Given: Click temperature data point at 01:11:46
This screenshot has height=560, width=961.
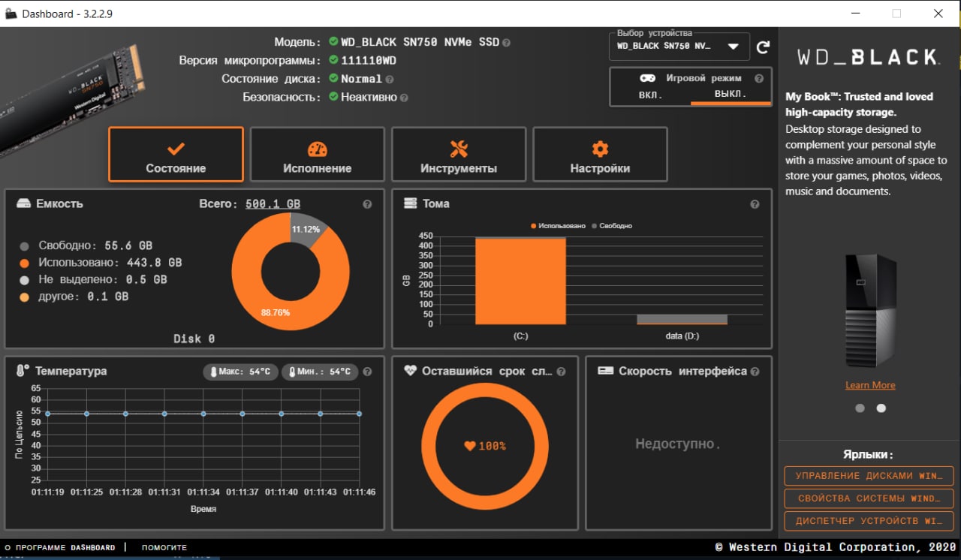Looking at the screenshot, I should (x=359, y=414).
